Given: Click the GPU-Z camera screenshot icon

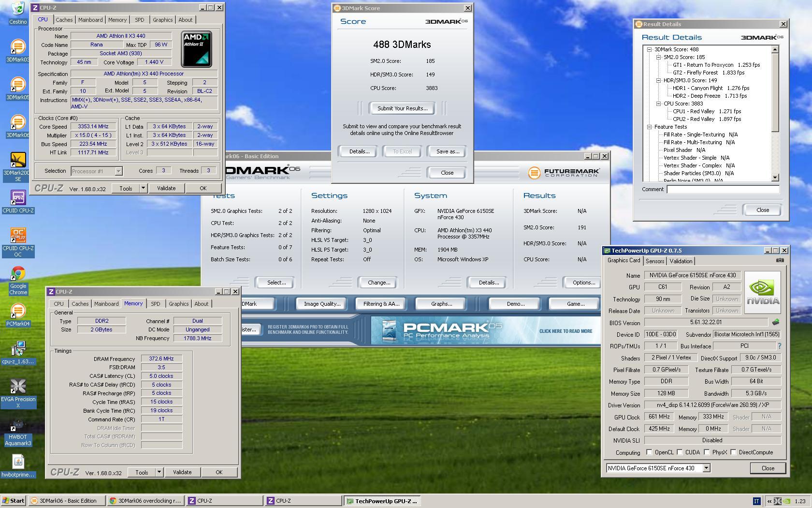Looking at the screenshot, I should [780, 260].
